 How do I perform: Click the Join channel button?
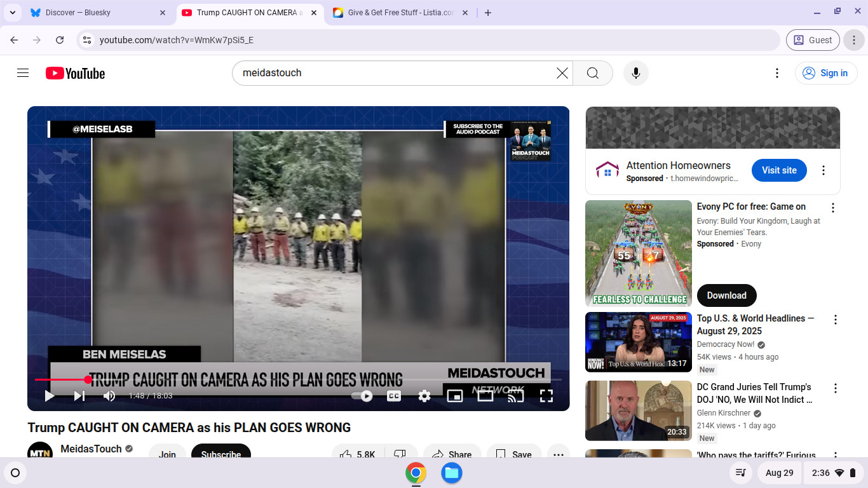[x=167, y=455]
